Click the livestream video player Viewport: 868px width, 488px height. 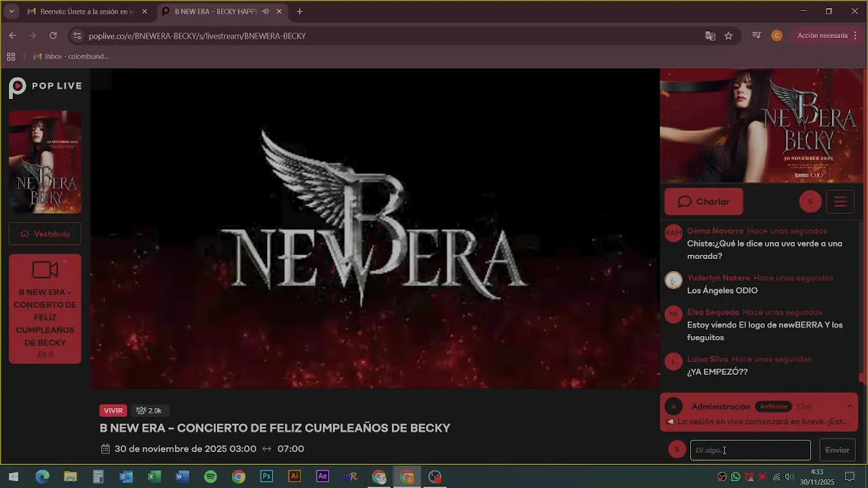375,228
